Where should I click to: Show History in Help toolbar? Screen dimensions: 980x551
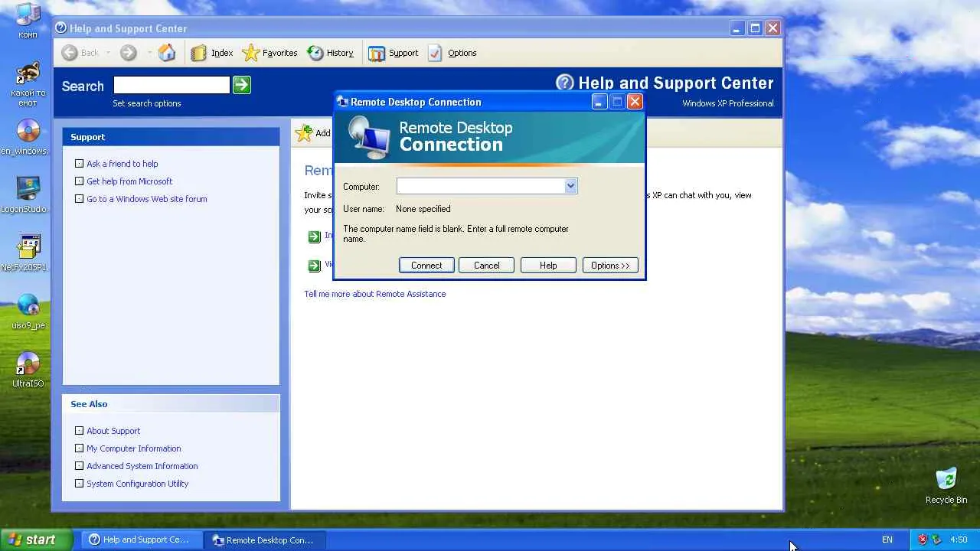pyautogui.click(x=331, y=53)
